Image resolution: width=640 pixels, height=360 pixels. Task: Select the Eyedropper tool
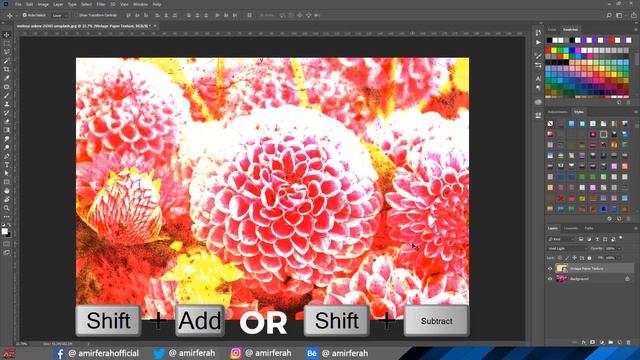pyautogui.click(x=7, y=78)
